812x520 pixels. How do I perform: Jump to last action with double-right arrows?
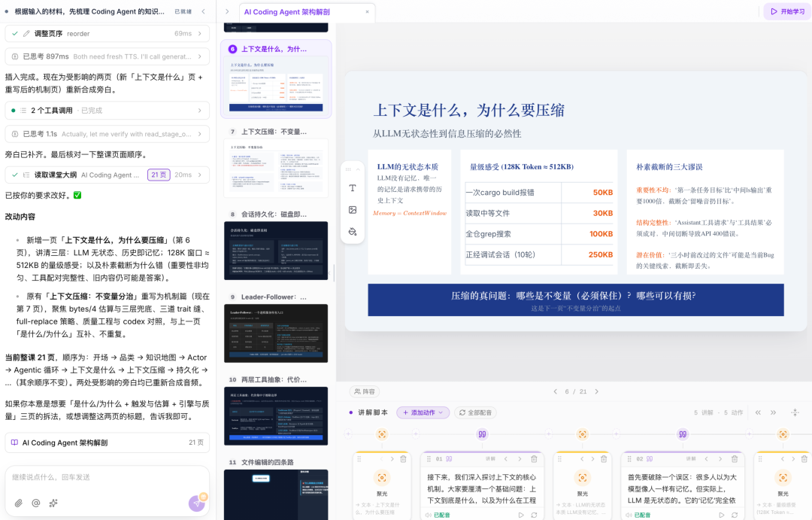[773, 412]
